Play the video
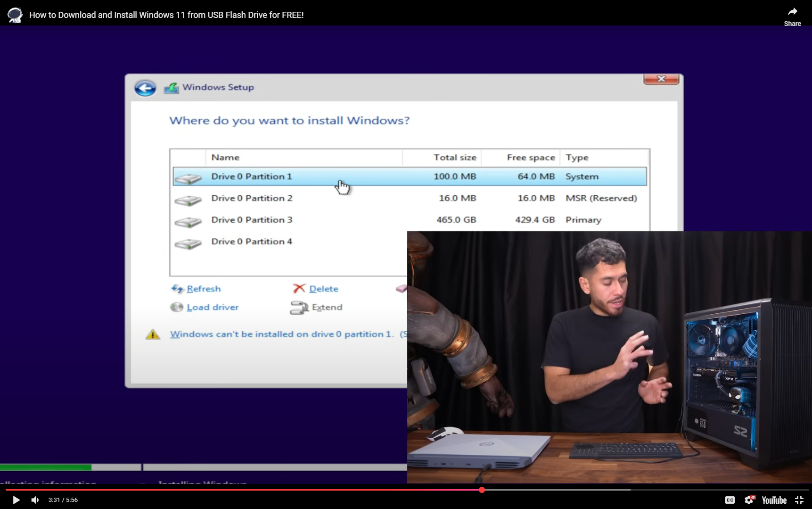Screen dimensions: 812x509 [16, 500]
